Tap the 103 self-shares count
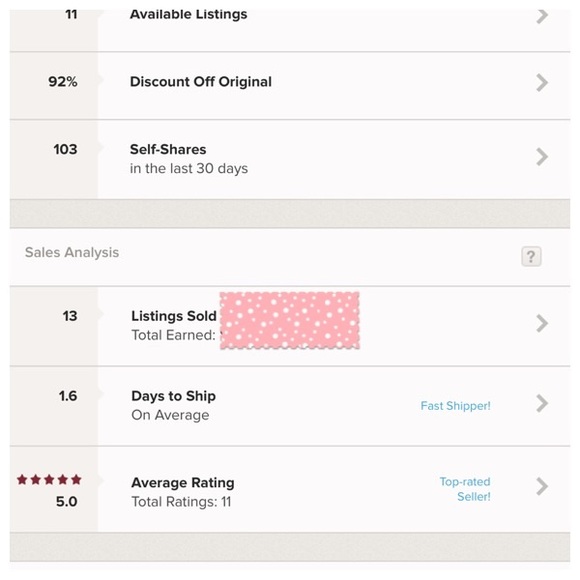Screen dimensions: 580x580 click(65, 149)
